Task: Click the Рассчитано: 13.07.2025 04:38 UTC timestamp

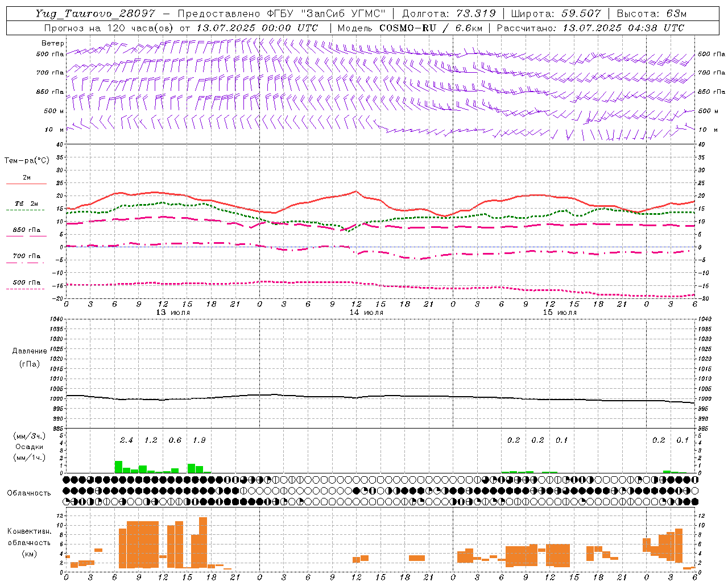Action: (590, 28)
